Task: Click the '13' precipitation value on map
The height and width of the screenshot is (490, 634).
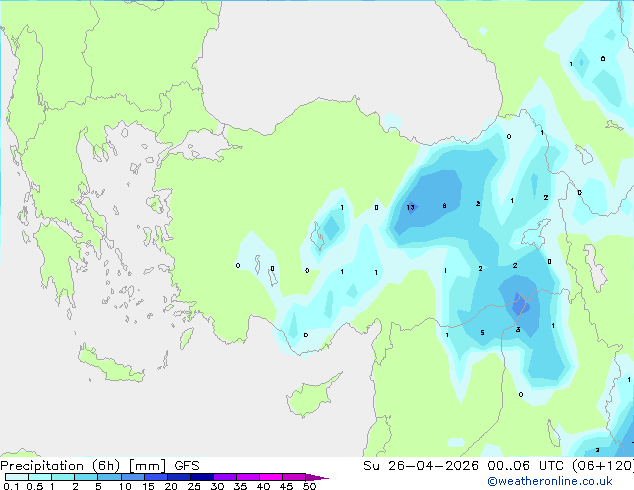Action: click(x=410, y=207)
